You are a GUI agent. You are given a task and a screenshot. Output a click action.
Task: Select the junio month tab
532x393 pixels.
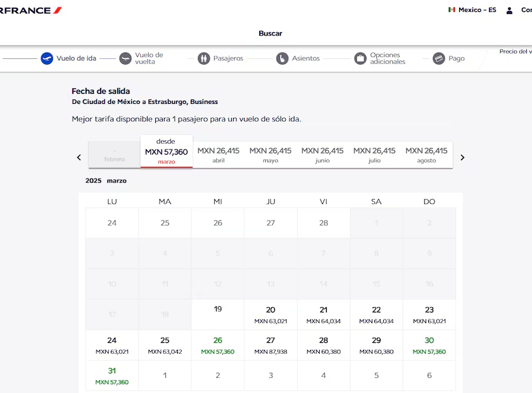tap(322, 155)
